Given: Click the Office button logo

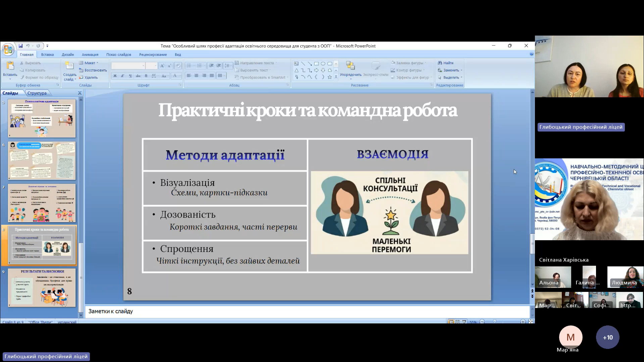Looking at the screenshot, I should pos(8,49).
